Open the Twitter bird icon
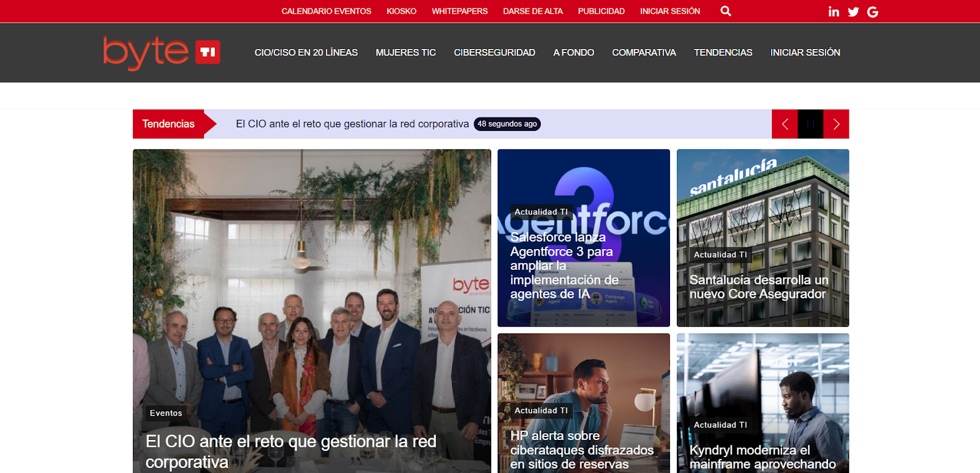Image resolution: width=980 pixels, height=473 pixels. (x=853, y=12)
